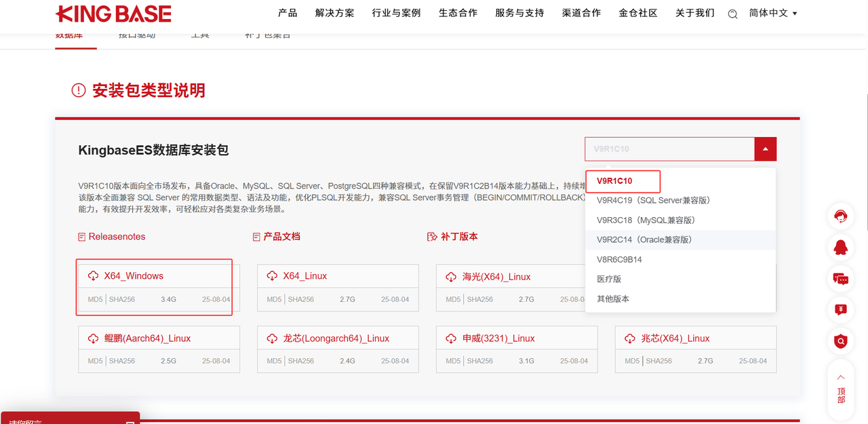Open the 服务与支持 menu
Image resolution: width=868 pixels, height=424 pixels.
click(x=519, y=13)
